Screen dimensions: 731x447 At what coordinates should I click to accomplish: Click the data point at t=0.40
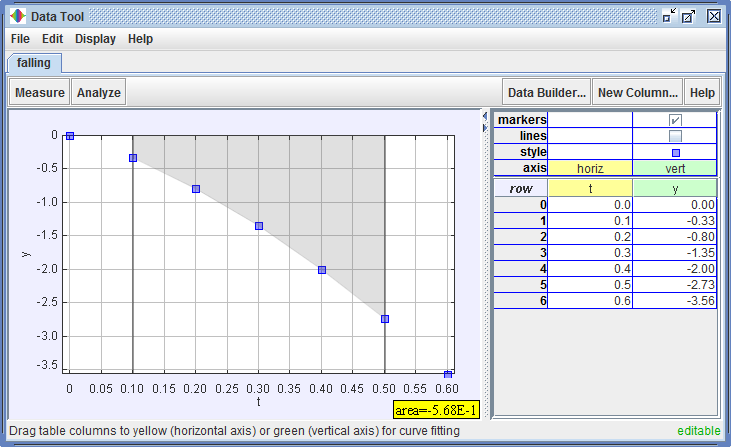click(322, 269)
